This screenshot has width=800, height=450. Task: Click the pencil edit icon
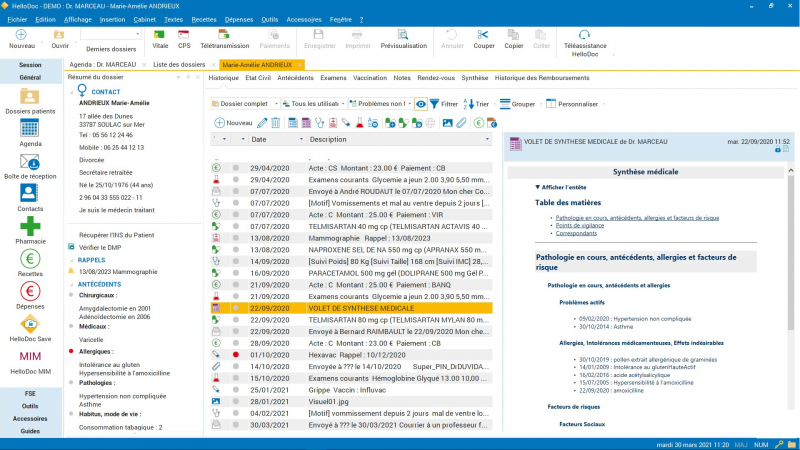(x=262, y=123)
